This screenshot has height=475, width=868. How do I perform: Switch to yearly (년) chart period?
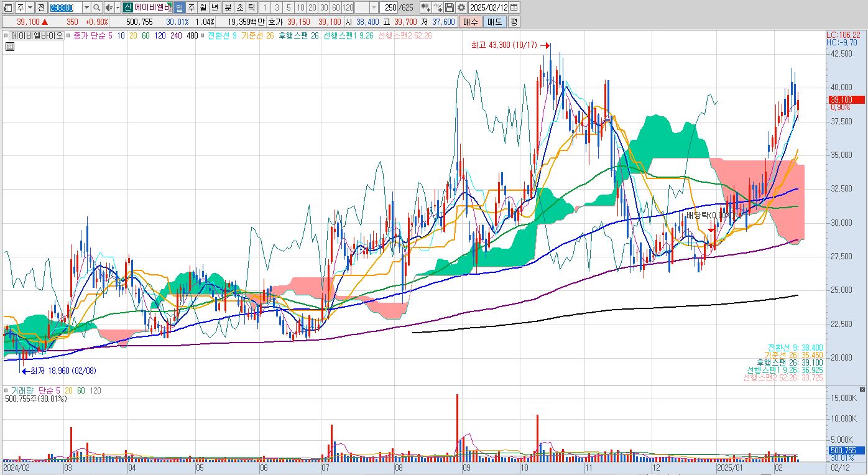pos(215,7)
